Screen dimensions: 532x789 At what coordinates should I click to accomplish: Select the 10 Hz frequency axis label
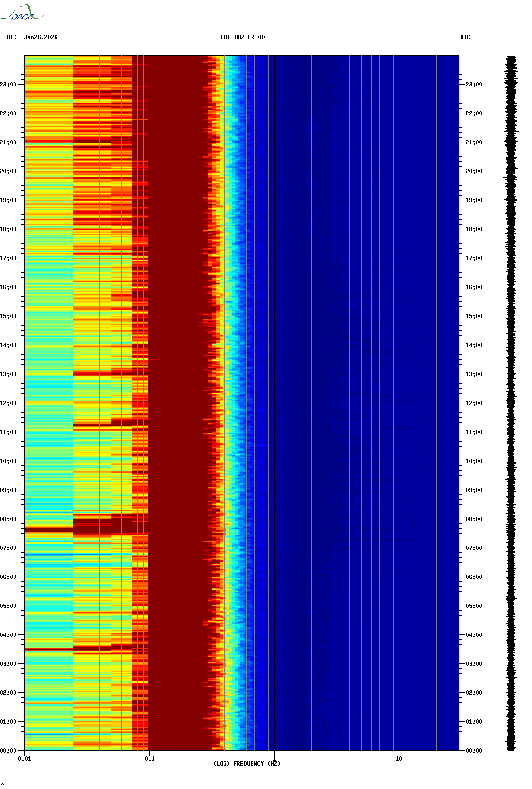point(399,759)
